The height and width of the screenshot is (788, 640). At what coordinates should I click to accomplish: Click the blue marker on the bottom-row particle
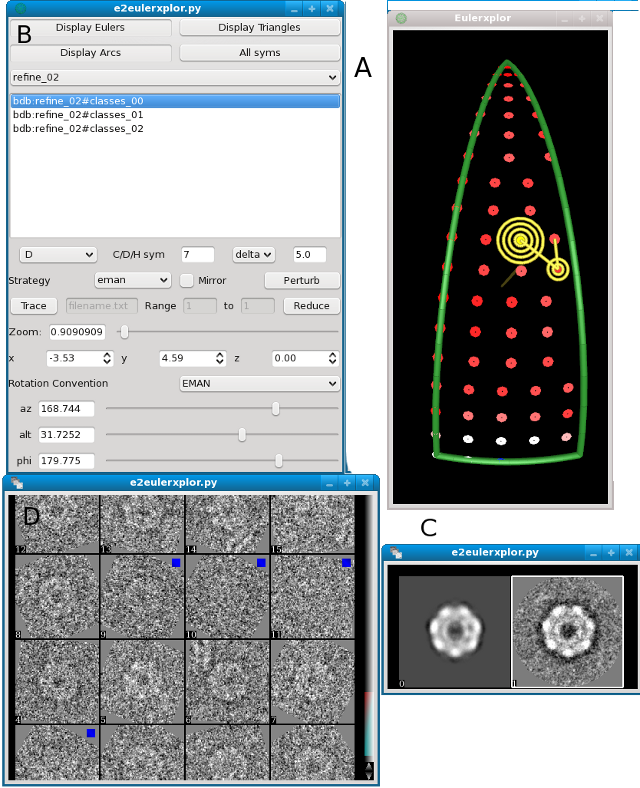tap(91, 733)
